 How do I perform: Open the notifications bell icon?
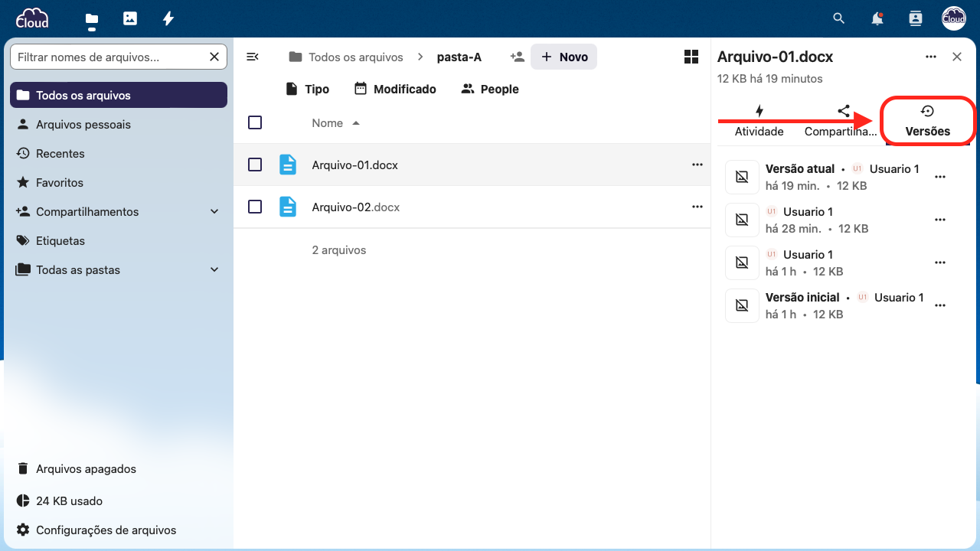coord(877,18)
